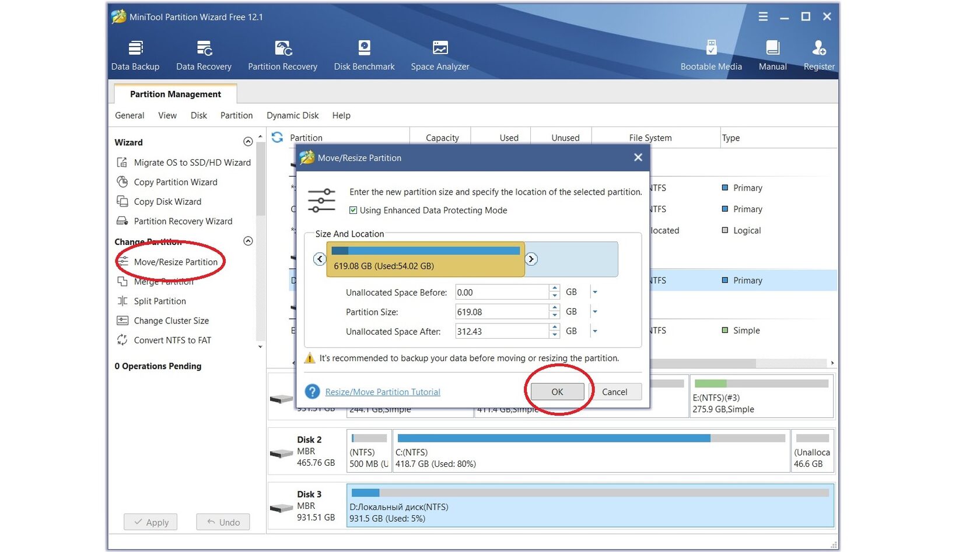Click the Unallocated Space After field
Image resolution: width=980 pixels, height=552 pixels.
[x=502, y=331]
